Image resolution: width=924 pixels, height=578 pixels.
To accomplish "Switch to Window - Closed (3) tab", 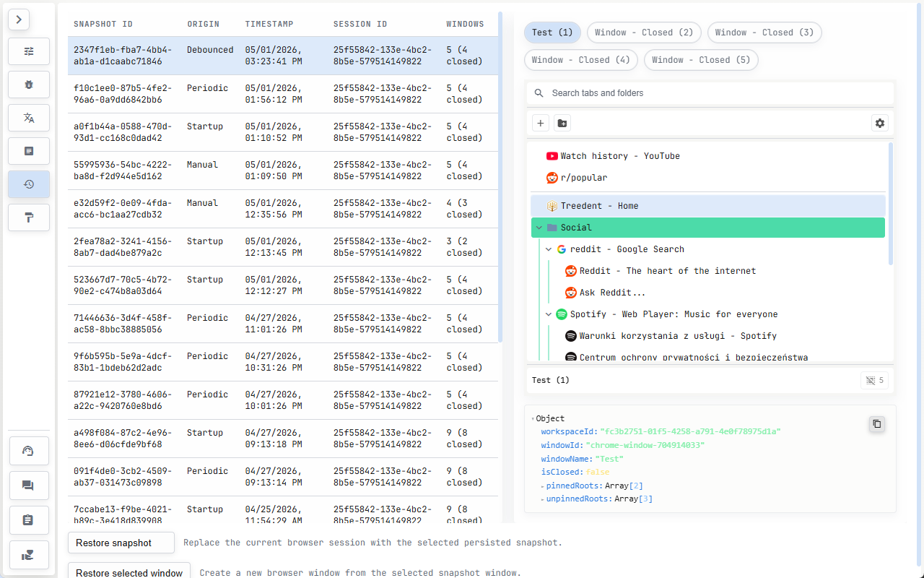I will click(764, 33).
